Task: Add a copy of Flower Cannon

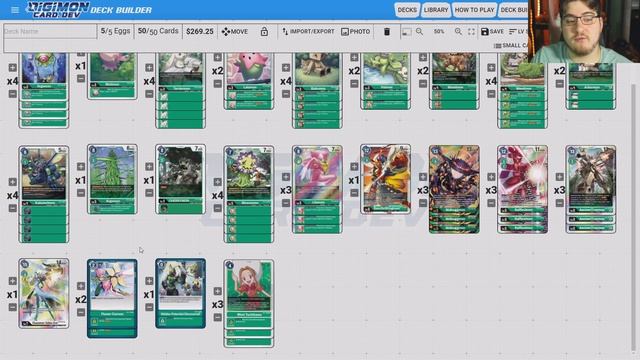Action: (81, 286)
